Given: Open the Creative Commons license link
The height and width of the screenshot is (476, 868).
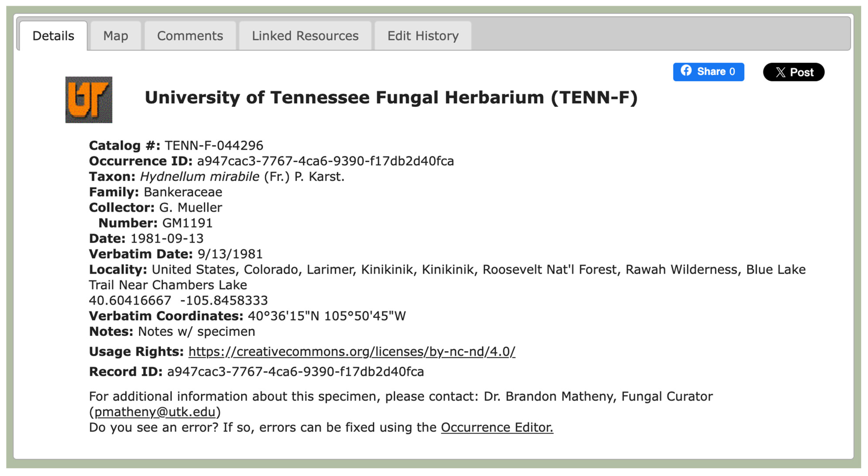Looking at the screenshot, I should coord(351,351).
